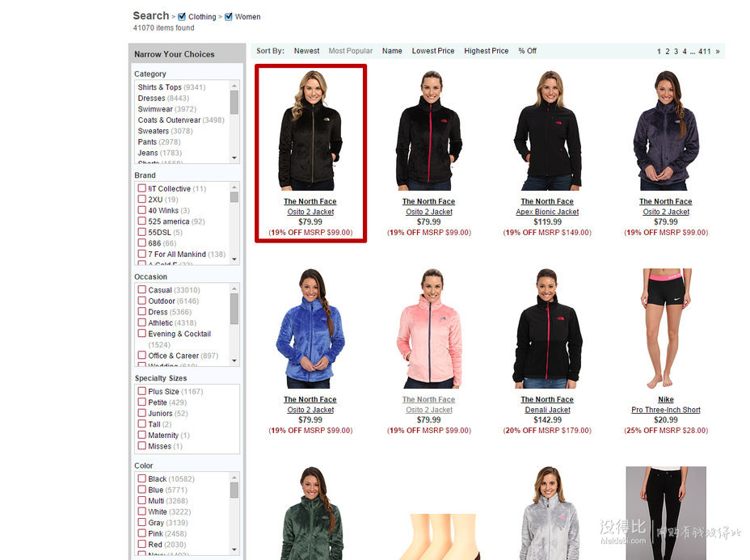
Task: Sort results by Highest Price
Action: click(x=487, y=51)
